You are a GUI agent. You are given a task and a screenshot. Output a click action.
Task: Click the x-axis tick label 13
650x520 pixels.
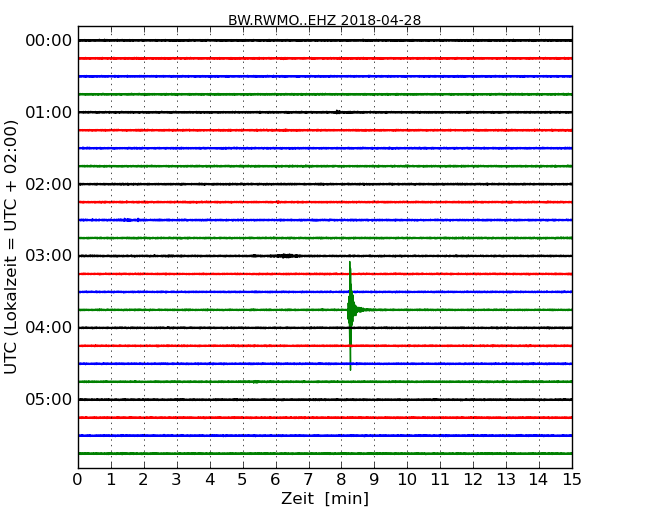click(x=506, y=480)
